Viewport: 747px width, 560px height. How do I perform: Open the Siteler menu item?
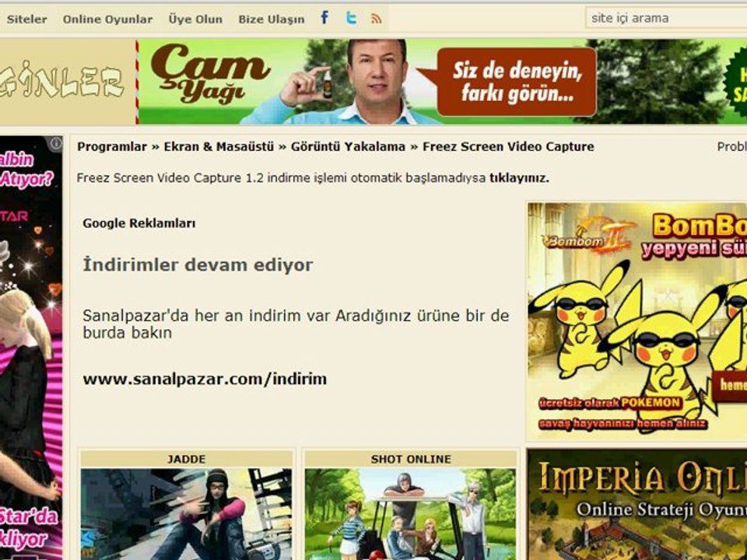point(26,19)
